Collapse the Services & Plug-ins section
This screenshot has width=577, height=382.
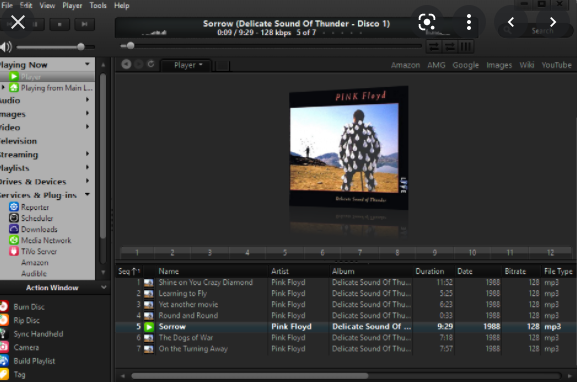coord(88,194)
